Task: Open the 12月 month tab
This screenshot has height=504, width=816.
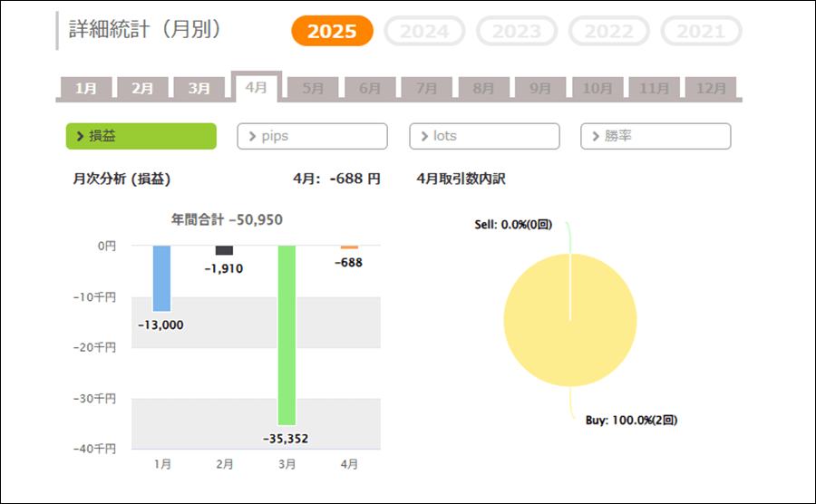Action: 712,89
